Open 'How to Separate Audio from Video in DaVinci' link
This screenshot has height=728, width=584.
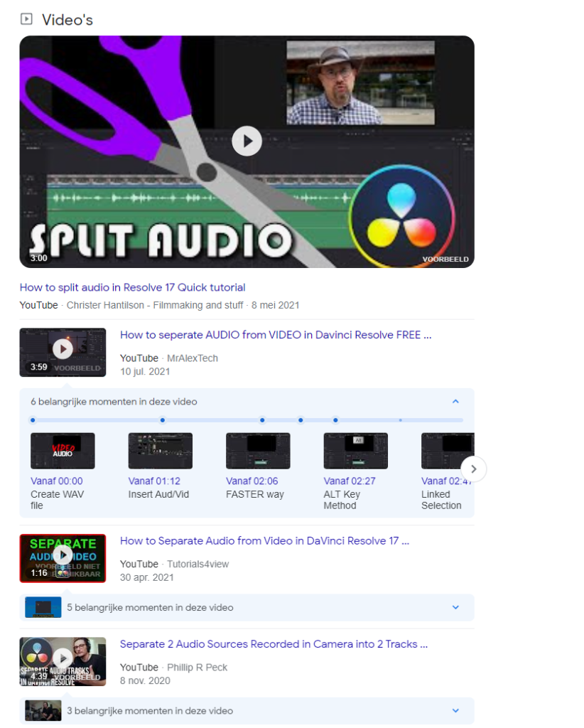(264, 541)
